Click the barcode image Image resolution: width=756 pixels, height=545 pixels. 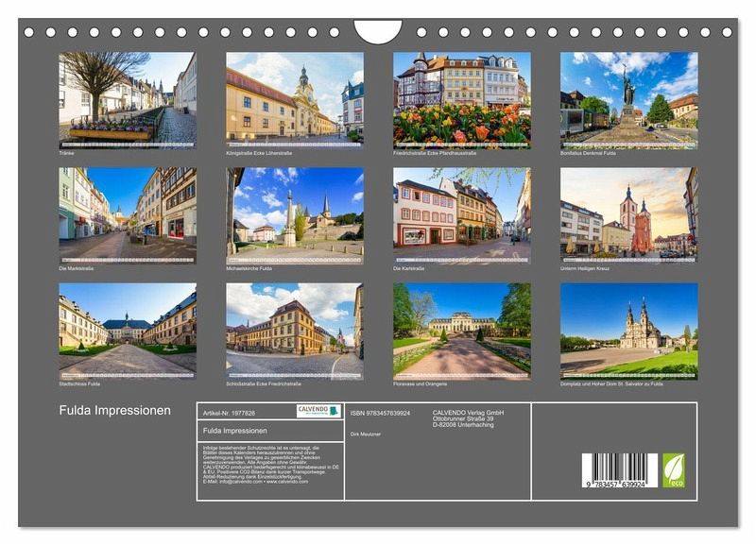(620, 470)
